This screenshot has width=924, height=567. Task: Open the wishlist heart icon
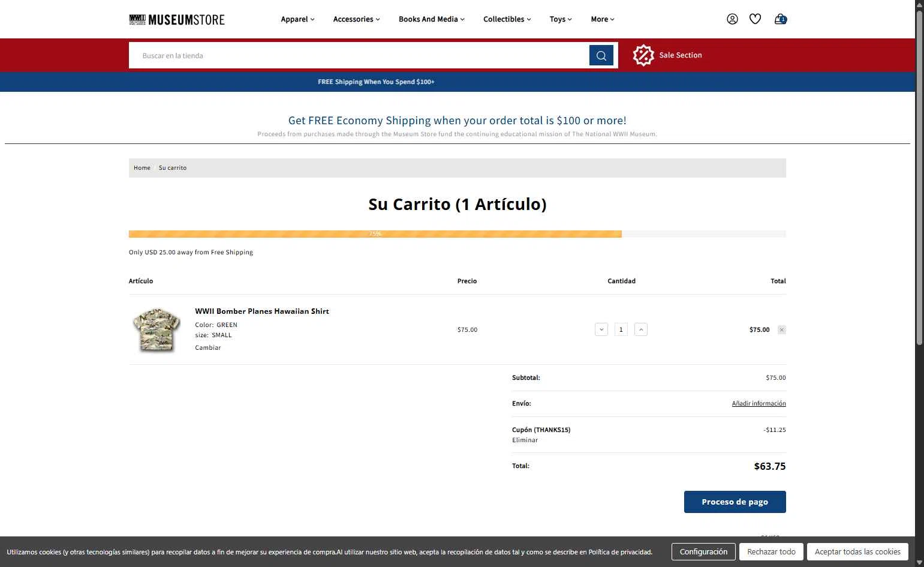(x=756, y=19)
